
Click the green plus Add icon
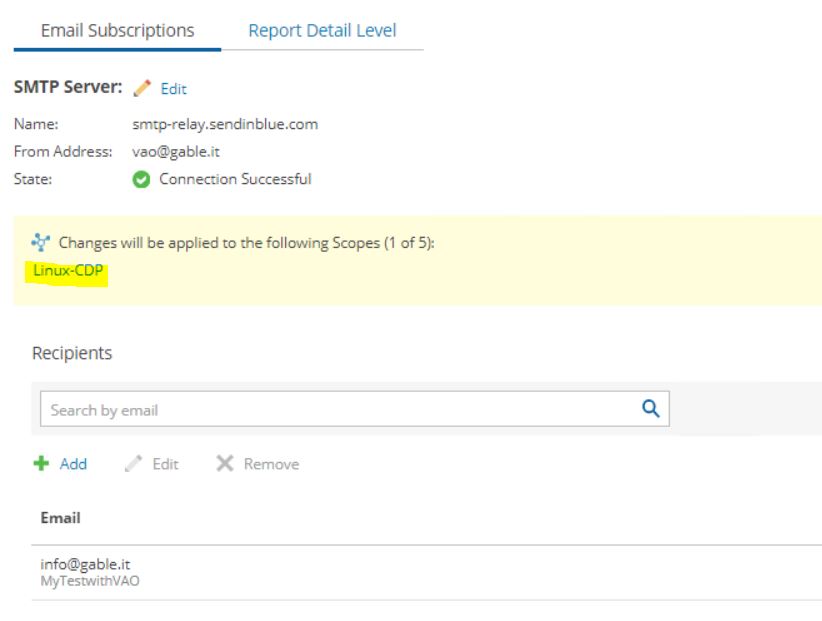point(41,463)
